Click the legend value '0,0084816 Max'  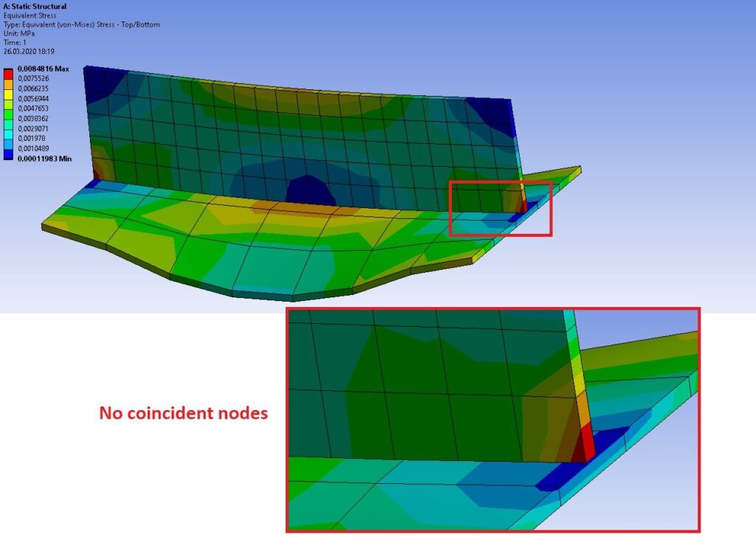pos(44,69)
